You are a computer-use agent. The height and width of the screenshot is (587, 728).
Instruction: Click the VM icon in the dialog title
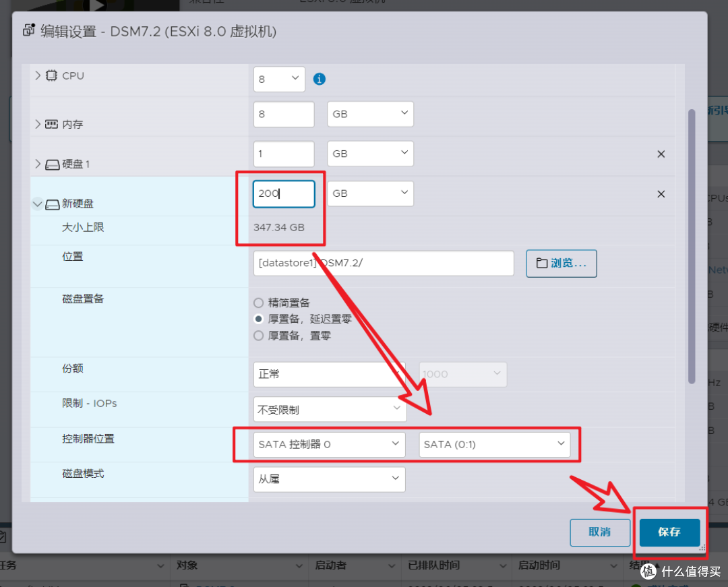point(28,30)
